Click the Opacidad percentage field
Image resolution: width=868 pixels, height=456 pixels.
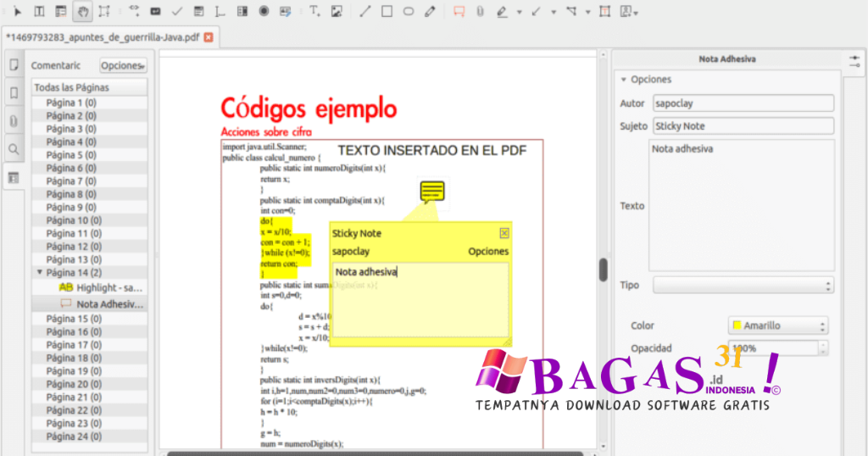[x=773, y=348]
